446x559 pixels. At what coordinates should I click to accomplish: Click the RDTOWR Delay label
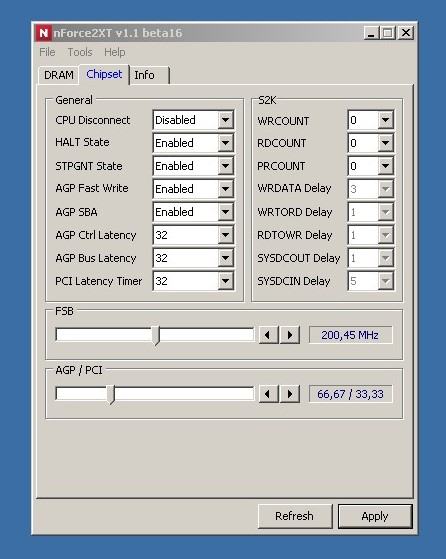click(294, 235)
